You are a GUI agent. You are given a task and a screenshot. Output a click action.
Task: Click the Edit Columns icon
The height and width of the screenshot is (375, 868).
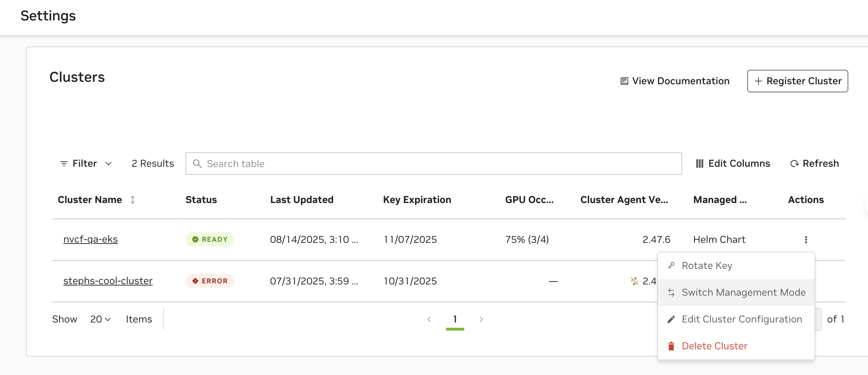point(699,164)
